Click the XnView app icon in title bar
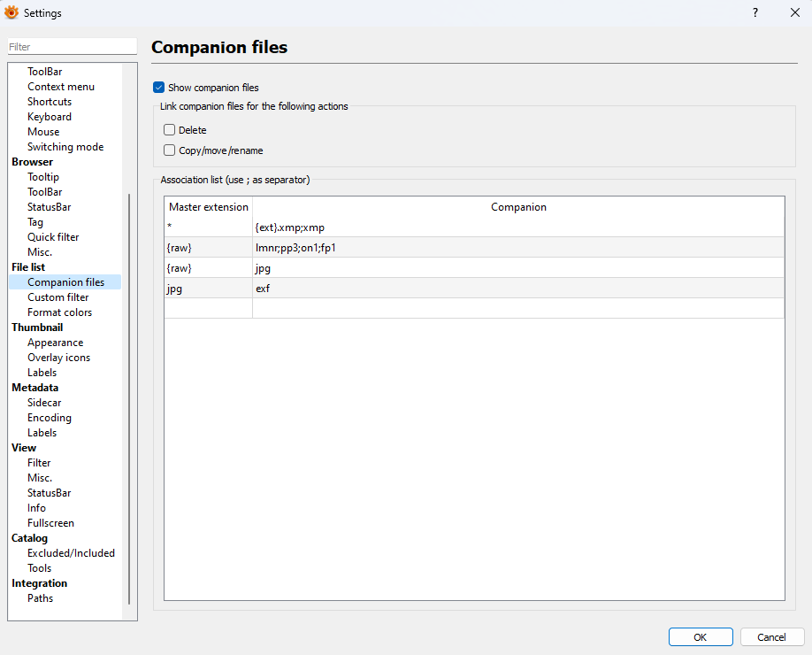 tap(11, 12)
